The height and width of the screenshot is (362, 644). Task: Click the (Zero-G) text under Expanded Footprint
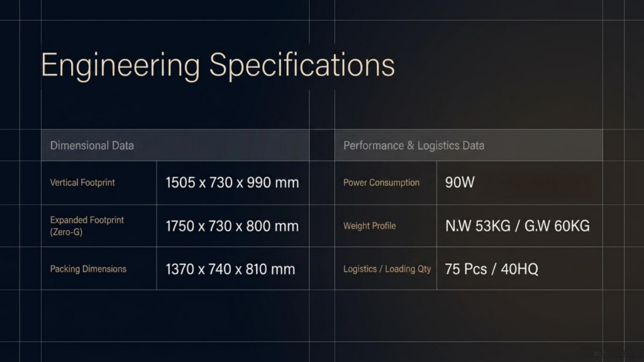(66, 232)
